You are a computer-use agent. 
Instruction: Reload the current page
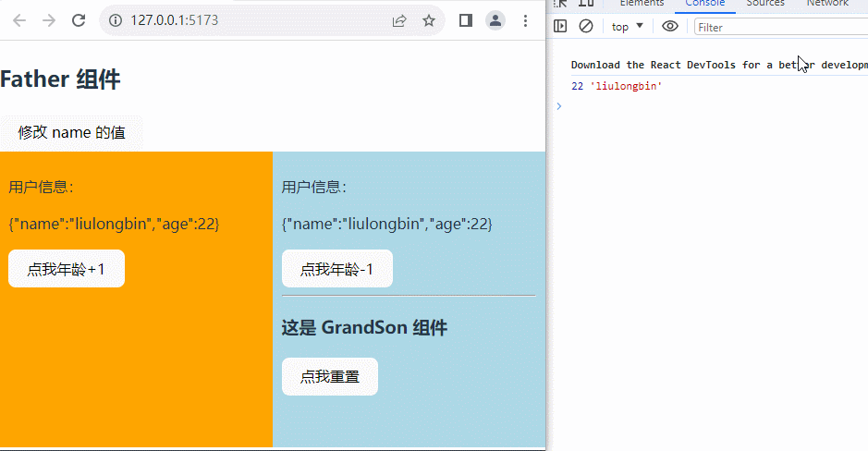(x=79, y=20)
